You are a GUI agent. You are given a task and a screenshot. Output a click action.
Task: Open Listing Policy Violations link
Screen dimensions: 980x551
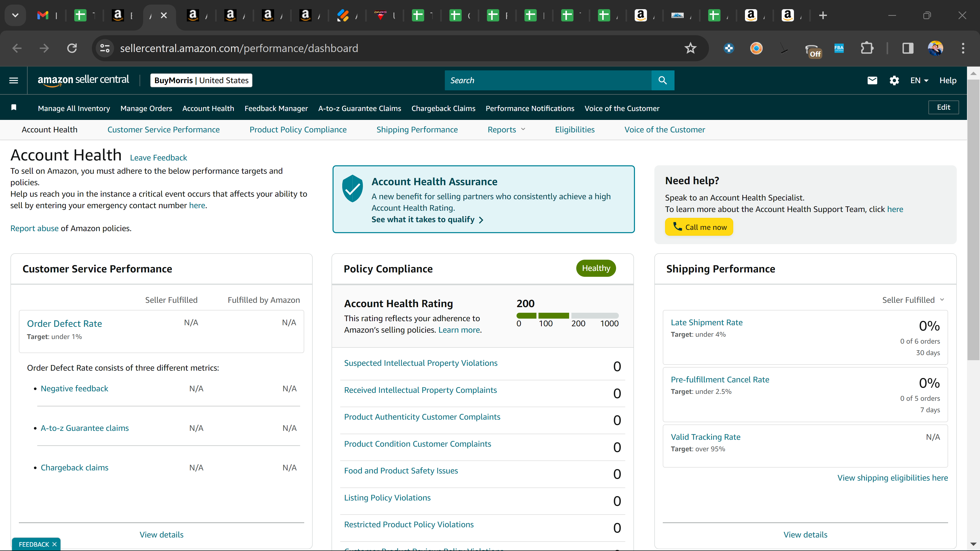point(387,497)
